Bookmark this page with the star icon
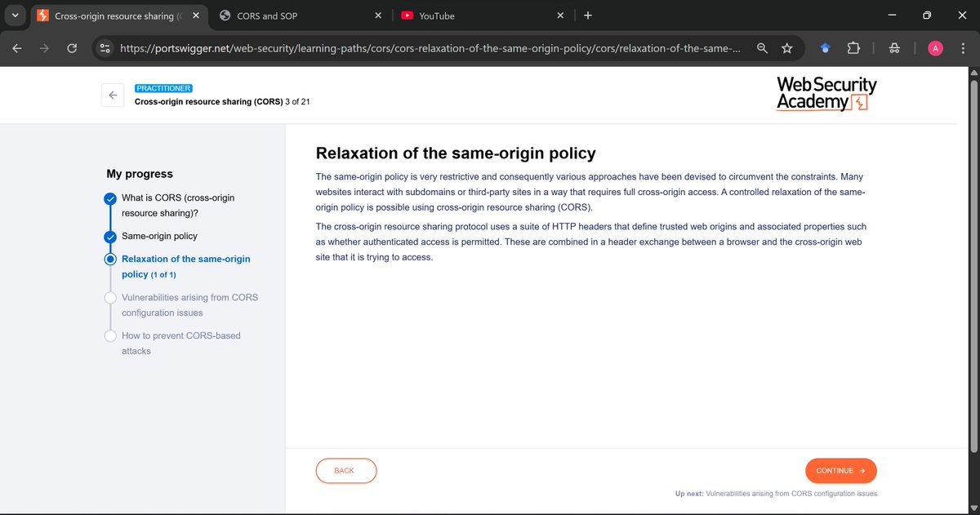Screen dimensions: 980x515 click(x=786, y=49)
